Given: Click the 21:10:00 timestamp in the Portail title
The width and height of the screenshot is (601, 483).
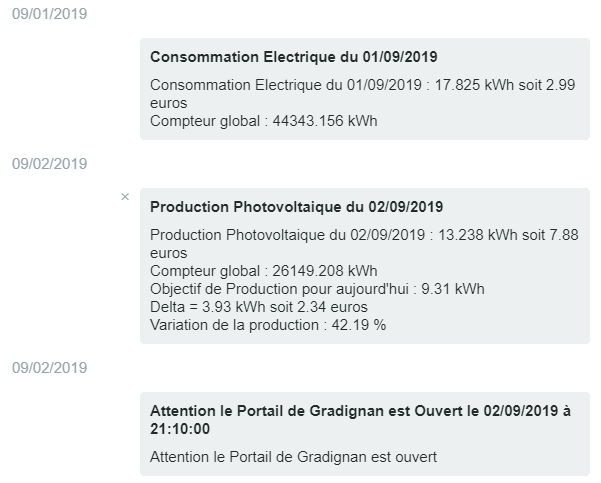Looking at the screenshot, I should pos(180,429).
